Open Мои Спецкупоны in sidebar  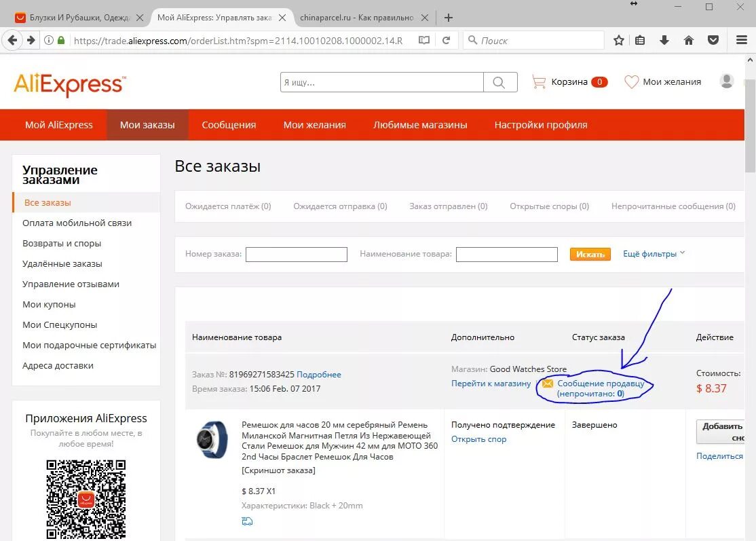(x=60, y=325)
